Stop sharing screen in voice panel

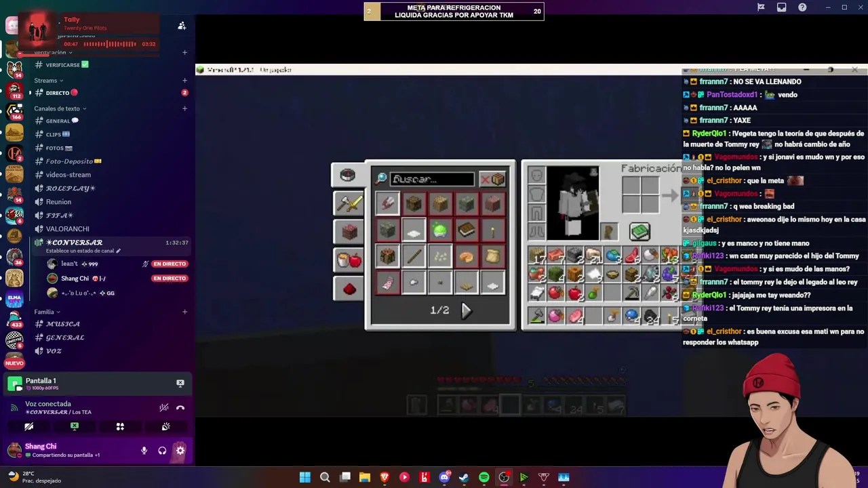pyautogui.click(x=75, y=427)
